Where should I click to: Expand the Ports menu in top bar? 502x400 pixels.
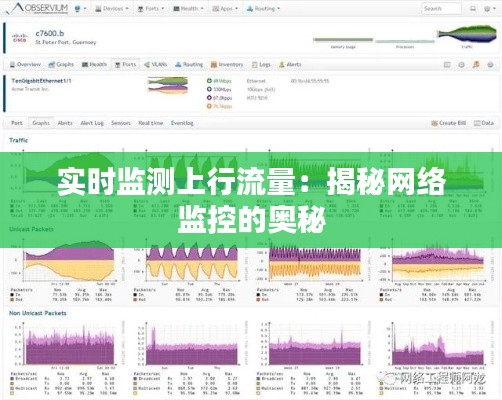[x=151, y=9]
